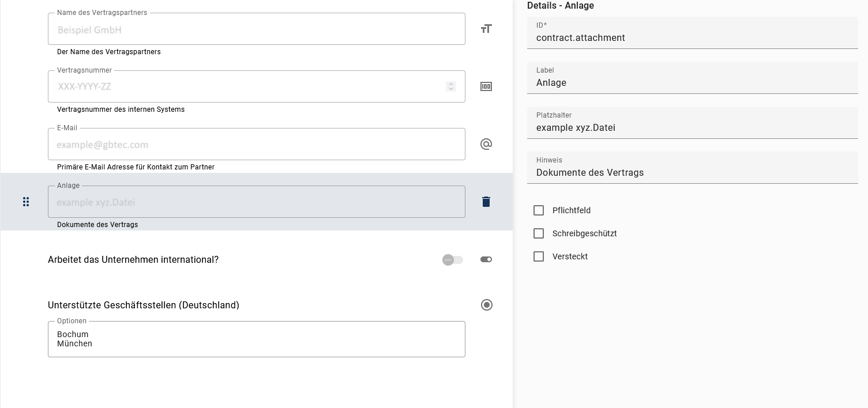Edit the Platzhalter field in Details

[x=693, y=123]
